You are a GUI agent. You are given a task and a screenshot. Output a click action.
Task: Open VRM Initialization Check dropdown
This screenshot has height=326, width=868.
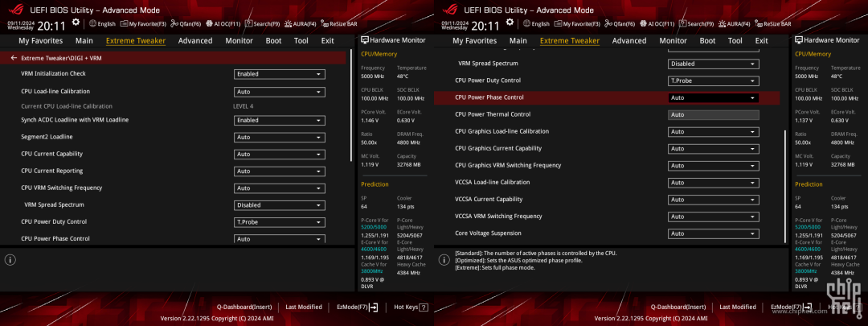(280, 74)
